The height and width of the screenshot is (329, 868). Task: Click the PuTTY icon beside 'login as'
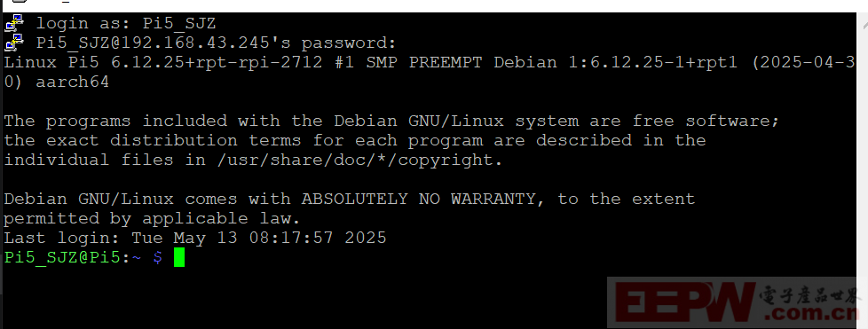[14, 23]
